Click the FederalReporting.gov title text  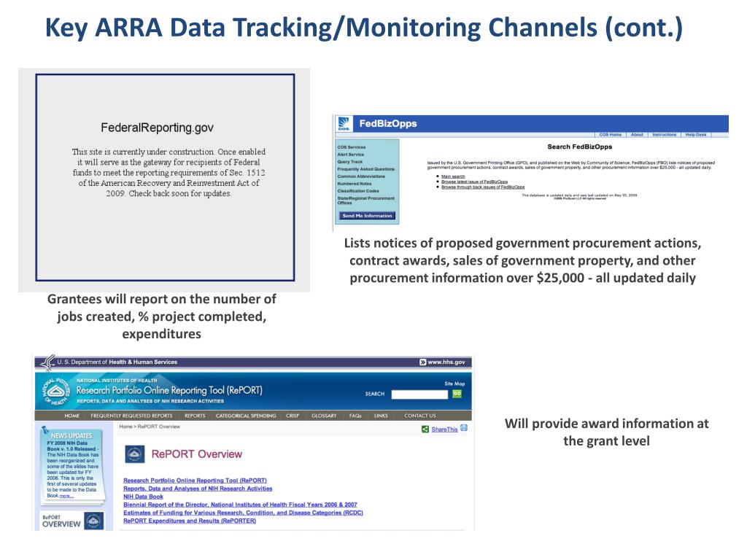158,128
